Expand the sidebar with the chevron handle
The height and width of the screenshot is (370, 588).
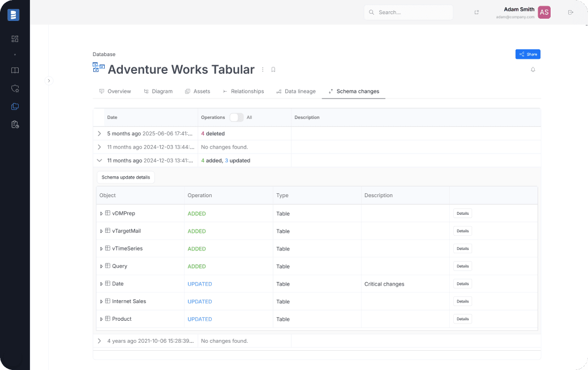(49, 81)
